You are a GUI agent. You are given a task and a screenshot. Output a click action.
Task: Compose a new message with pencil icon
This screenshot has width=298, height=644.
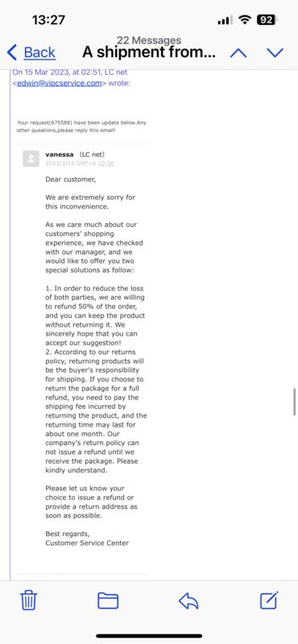click(x=269, y=600)
